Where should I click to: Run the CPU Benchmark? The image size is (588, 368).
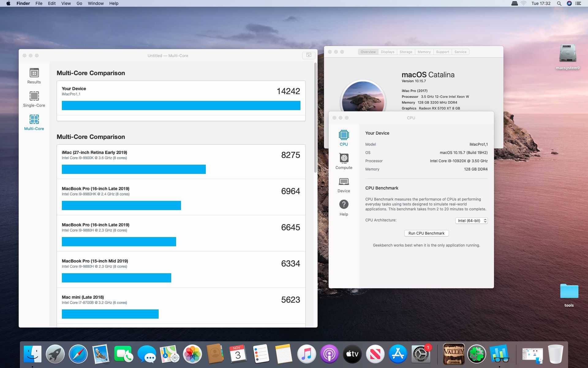426,233
